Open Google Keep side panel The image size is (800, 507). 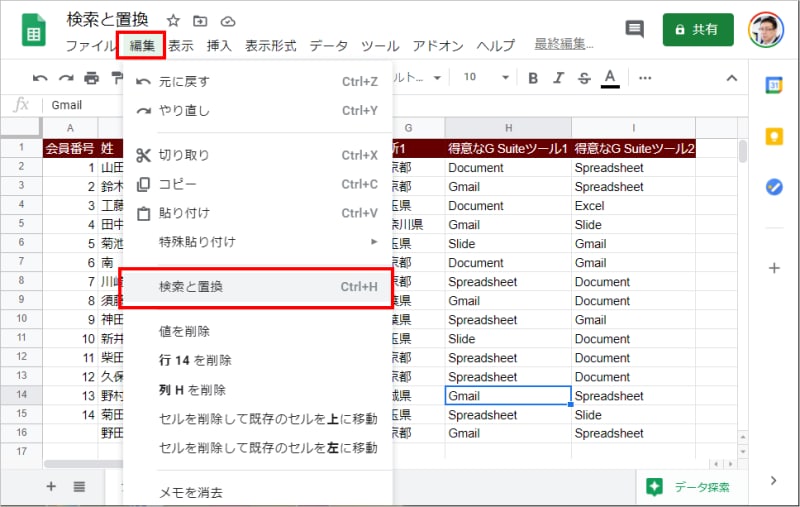click(x=774, y=136)
